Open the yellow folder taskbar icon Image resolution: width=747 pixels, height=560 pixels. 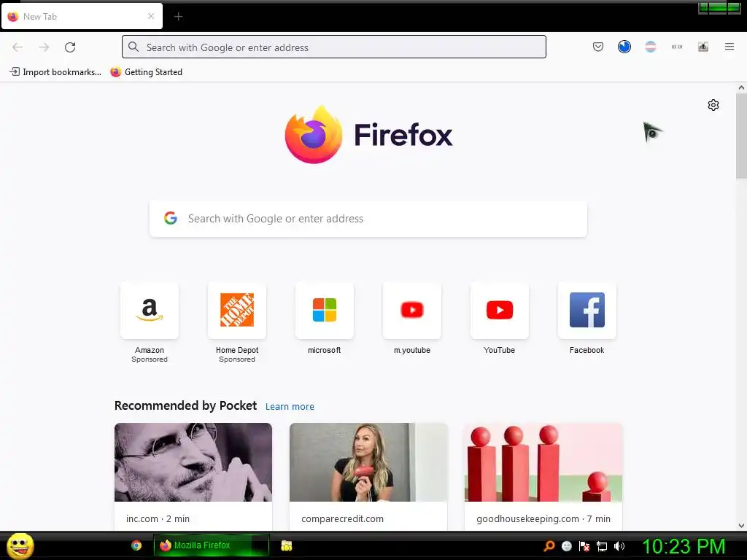tap(286, 545)
